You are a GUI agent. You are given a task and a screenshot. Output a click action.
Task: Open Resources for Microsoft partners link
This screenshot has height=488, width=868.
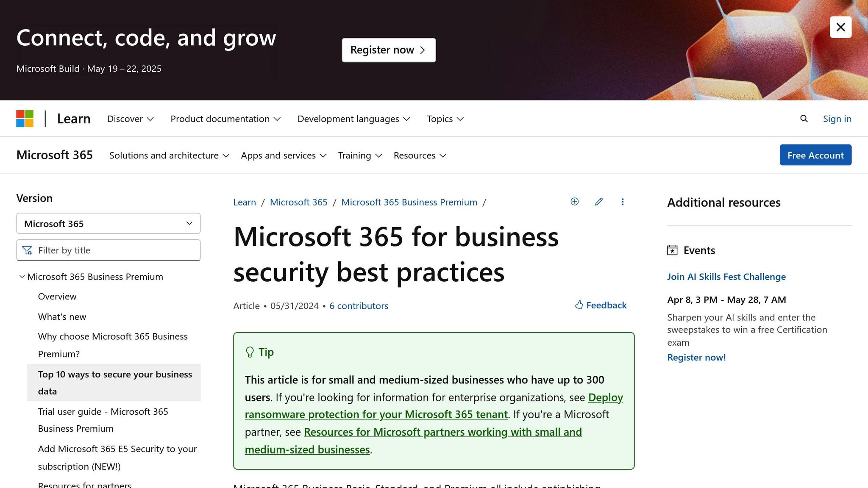[x=413, y=441]
